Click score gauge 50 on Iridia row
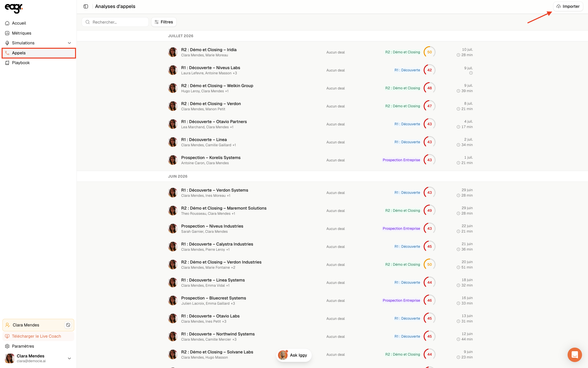The width and height of the screenshot is (588, 368). click(429, 52)
